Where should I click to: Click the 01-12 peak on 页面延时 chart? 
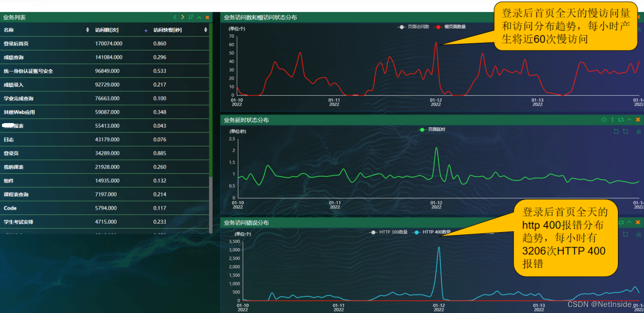pyautogui.click(x=437, y=148)
